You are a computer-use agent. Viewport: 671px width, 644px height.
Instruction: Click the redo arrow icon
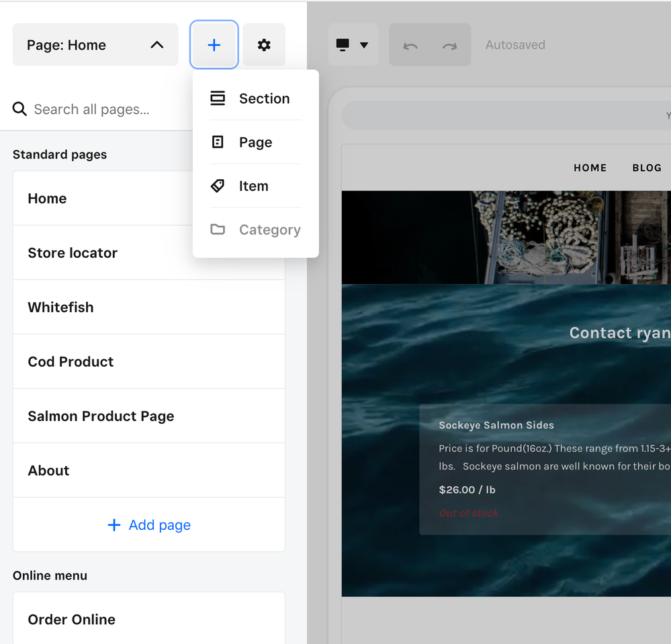[x=449, y=46]
